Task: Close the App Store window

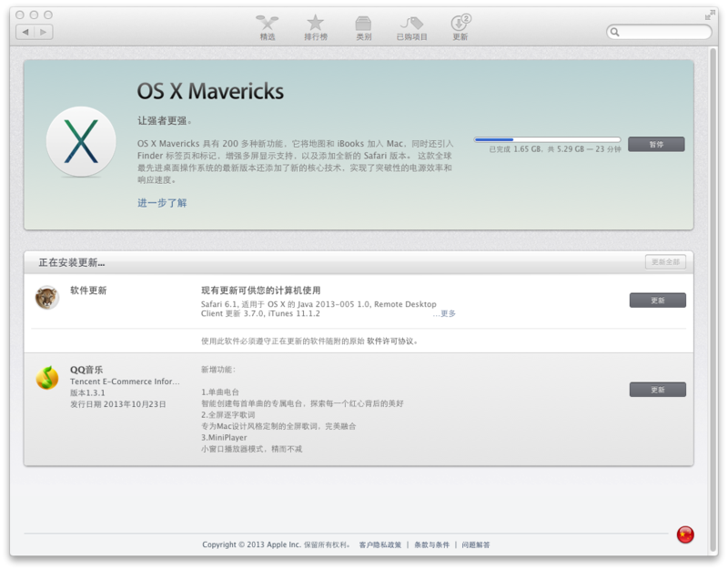Action: [x=20, y=15]
